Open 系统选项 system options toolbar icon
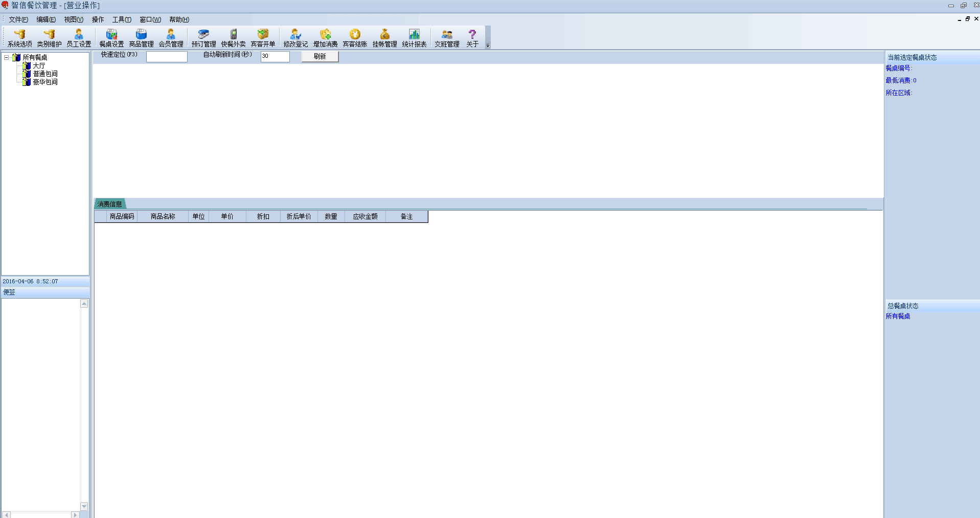 pyautogui.click(x=19, y=38)
